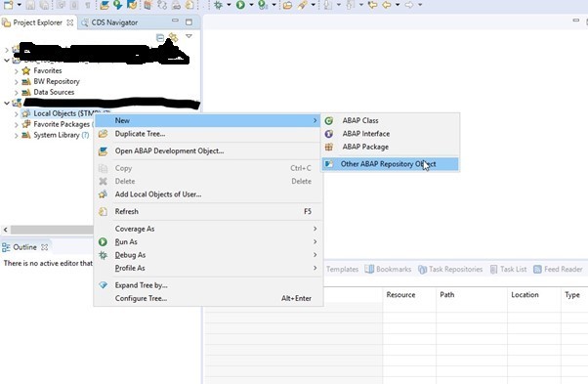This screenshot has width=588, height=384.
Task: Click the Run External Tools toolbar icon
Action: coord(264,5)
